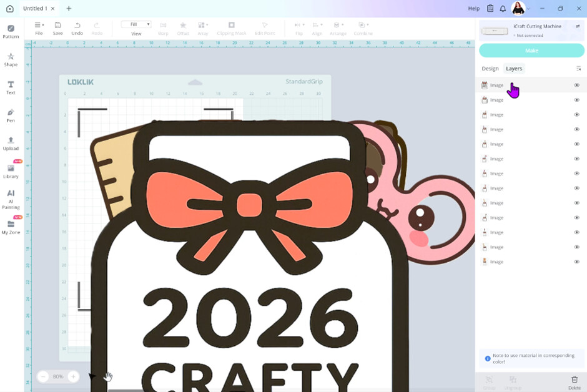Select the Pattern tool in sidebar
The height and width of the screenshot is (392, 587).
click(x=11, y=31)
